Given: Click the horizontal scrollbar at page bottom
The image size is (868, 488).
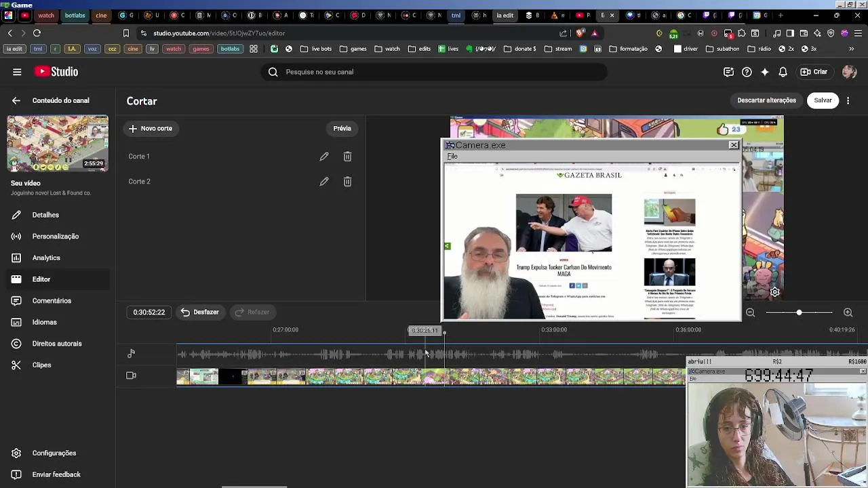Looking at the screenshot, I should point(254,486).
